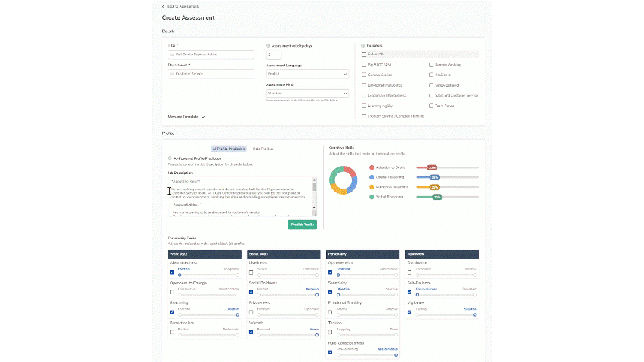Click the info icon beside AI-Powered Profile Prediction
The width and height of the screenshot is (644, 362).
click(x=170, y=158)
